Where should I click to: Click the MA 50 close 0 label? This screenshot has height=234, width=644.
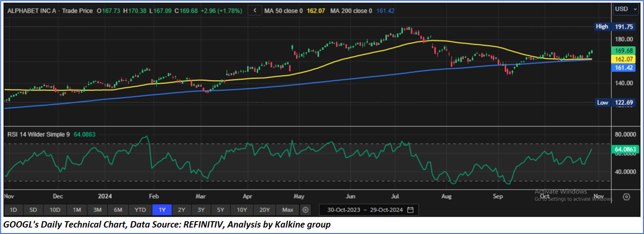click(x=284, y=10)
